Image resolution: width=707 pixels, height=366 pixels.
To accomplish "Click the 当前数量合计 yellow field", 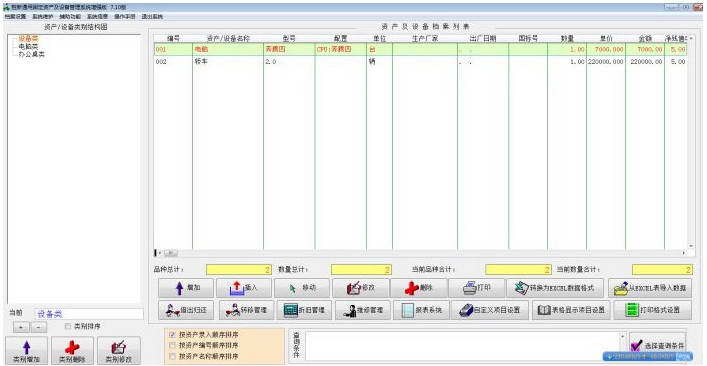I will pyautogui.click(x=662, y=270).
